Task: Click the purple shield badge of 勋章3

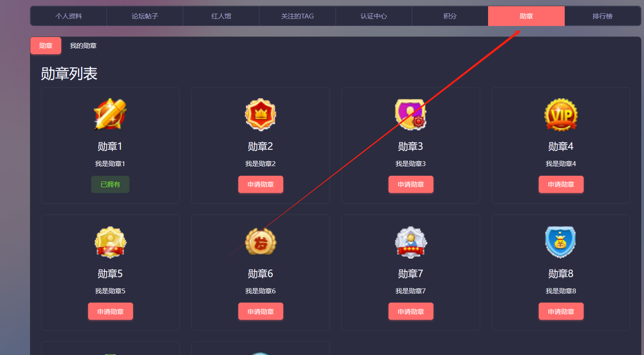Action: (x=411, y=115)
